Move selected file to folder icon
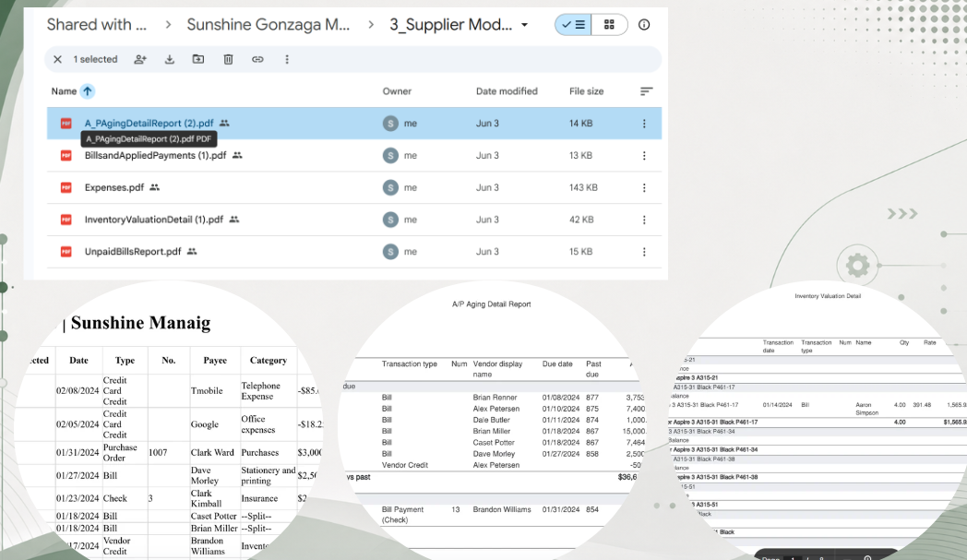Screen dimensions: 967x560 (x=198, y=59)
